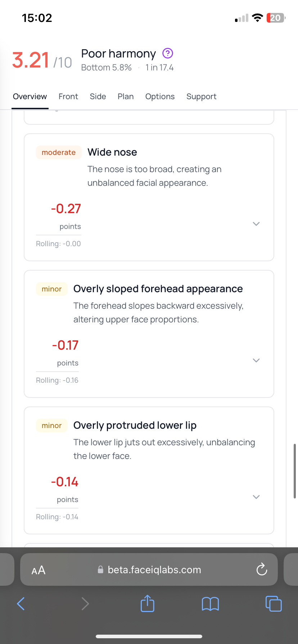298x644 pixels.
Task: Tap the Safari forward arrow
Action: point(85,604)
